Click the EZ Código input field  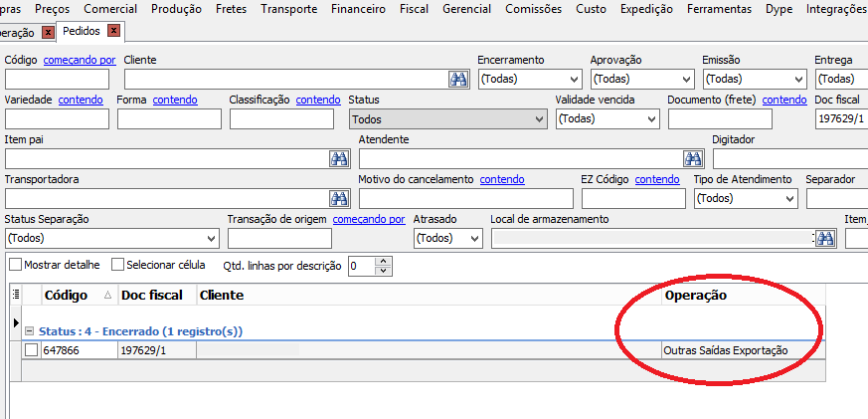[x=633, y=198]
